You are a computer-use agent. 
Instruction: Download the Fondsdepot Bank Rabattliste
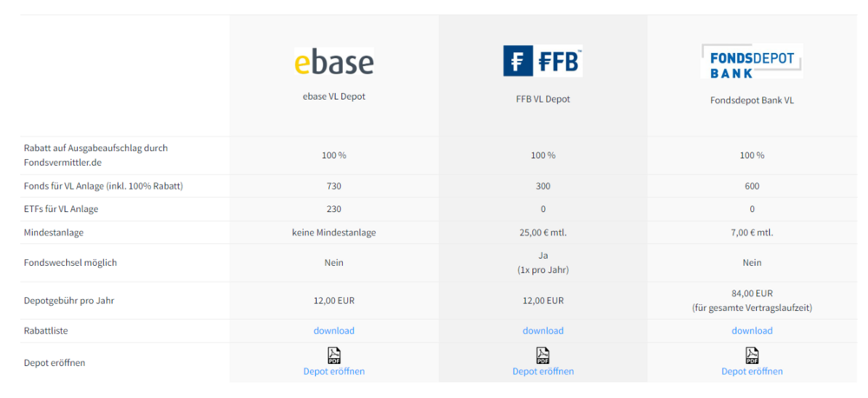(752, 330)
